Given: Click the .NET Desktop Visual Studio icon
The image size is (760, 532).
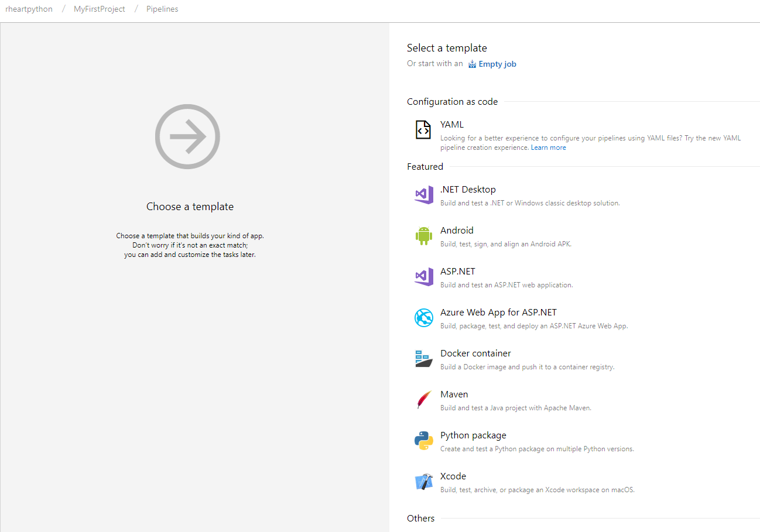Looking at the screenshot, I should 423,194.
